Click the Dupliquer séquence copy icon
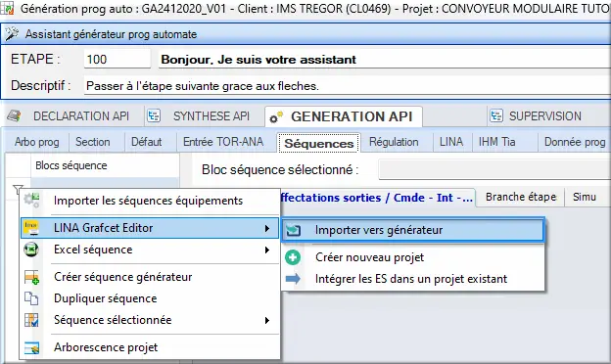The image size is (611, 364). pos(31,298)
